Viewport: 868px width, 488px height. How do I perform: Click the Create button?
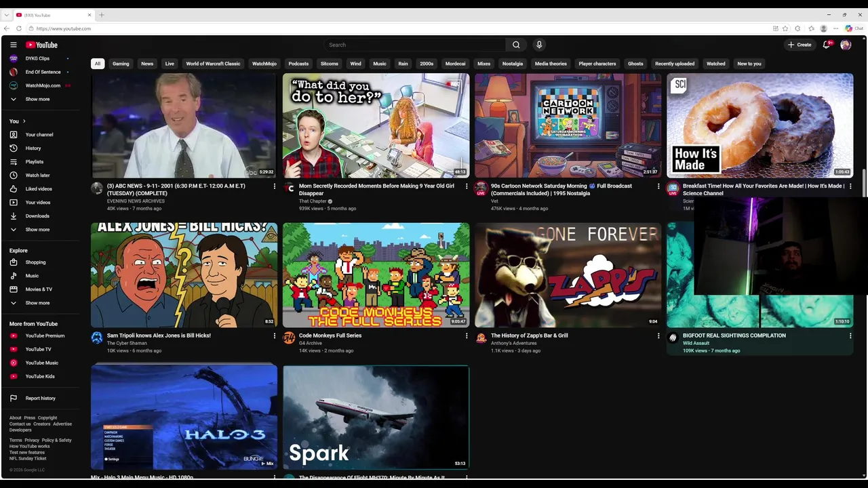pos(800,45)
